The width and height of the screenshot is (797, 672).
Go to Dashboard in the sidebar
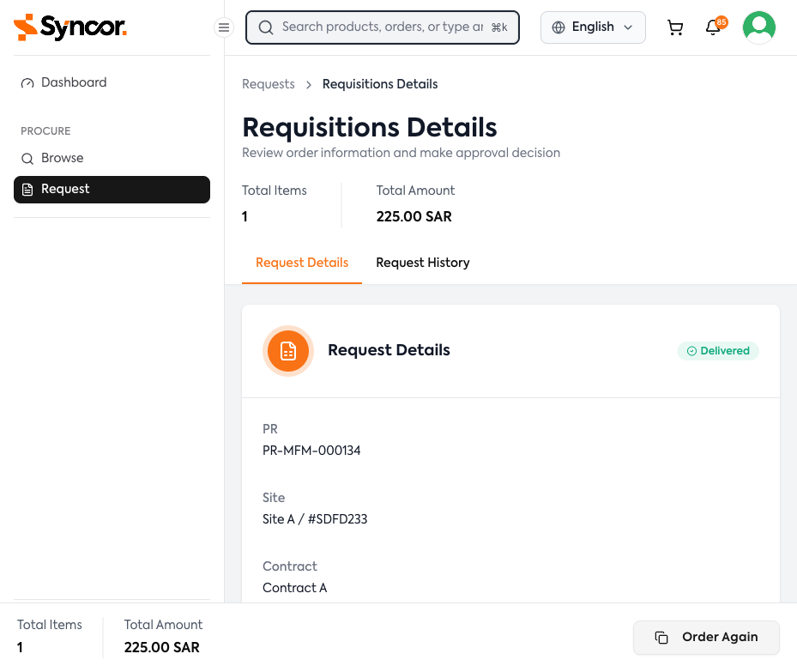click(74, 82)
